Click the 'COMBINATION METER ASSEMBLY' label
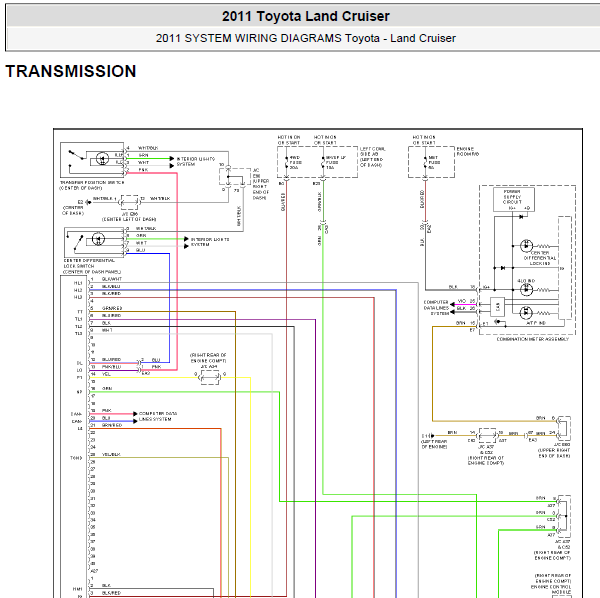This screenshot has width=600, height=598. [x=533, y=339]
